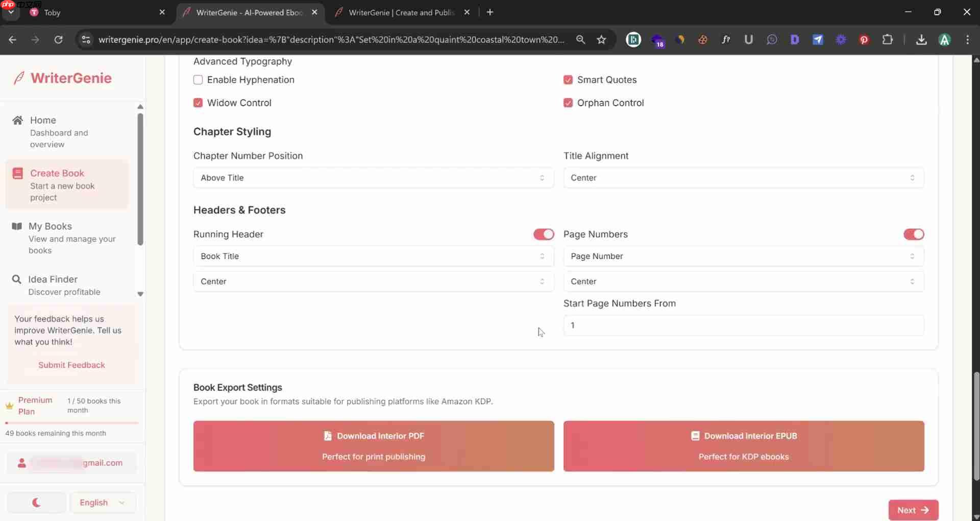
Task: Open Chrome profile avatar A
Action: [x=945, y=39]
